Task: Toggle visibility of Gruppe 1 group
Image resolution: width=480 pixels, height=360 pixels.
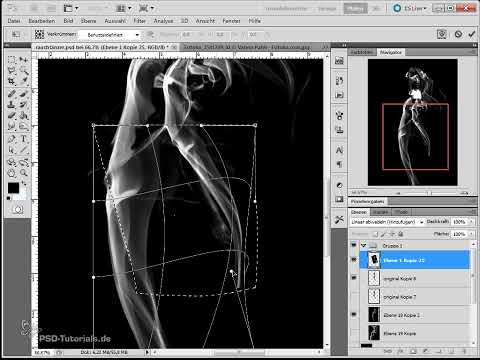Action: click(354, 245)
